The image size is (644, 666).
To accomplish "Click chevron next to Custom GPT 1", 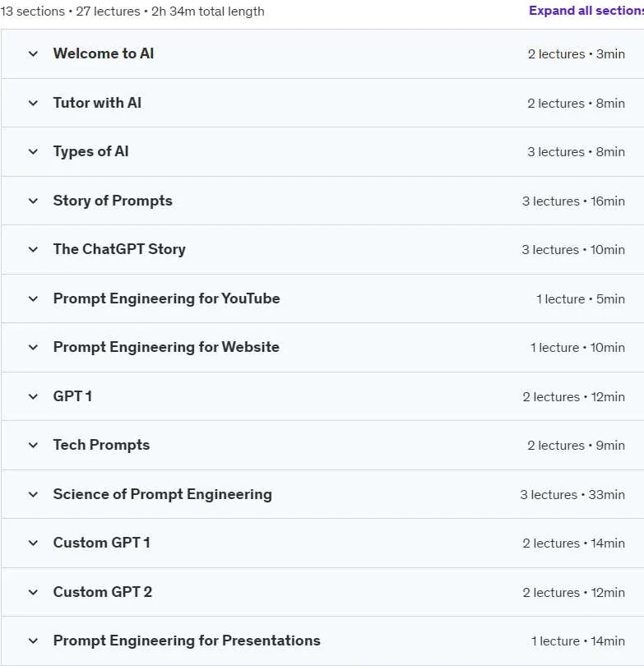I will [33, 543].
